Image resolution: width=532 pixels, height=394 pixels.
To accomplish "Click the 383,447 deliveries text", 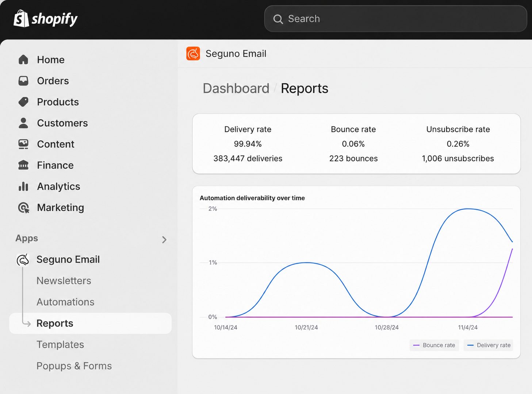I will [248, 158].
